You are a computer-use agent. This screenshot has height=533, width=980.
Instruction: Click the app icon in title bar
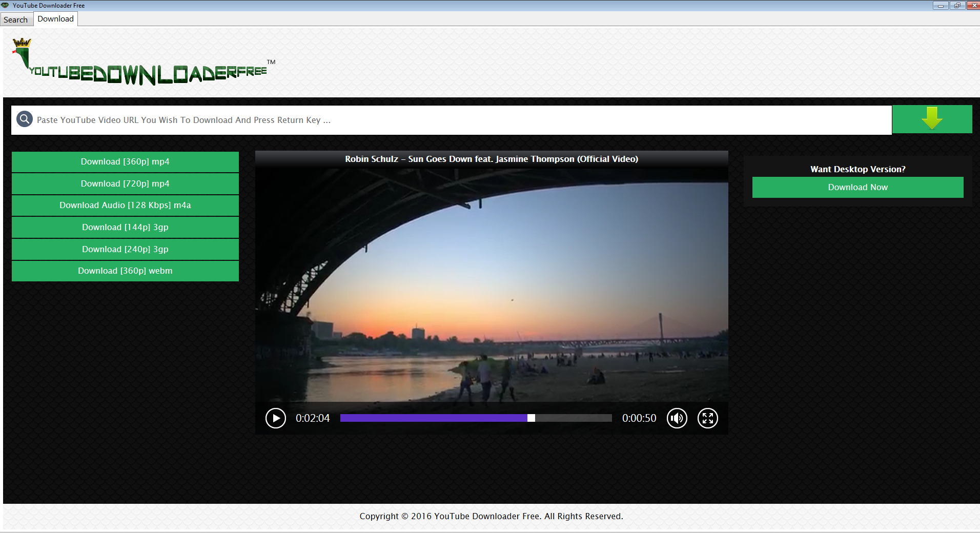(x=5, y=5)
